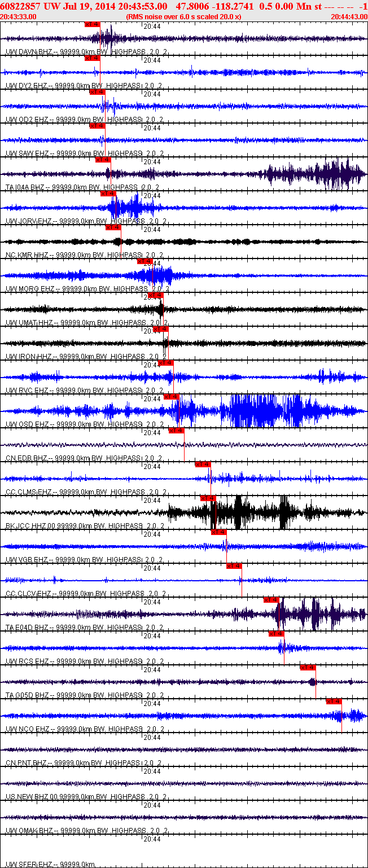Viewport: 368px width, 868px height.
Task: Select the pick marker on UW OD2 trace
Action: coord(97,92)
